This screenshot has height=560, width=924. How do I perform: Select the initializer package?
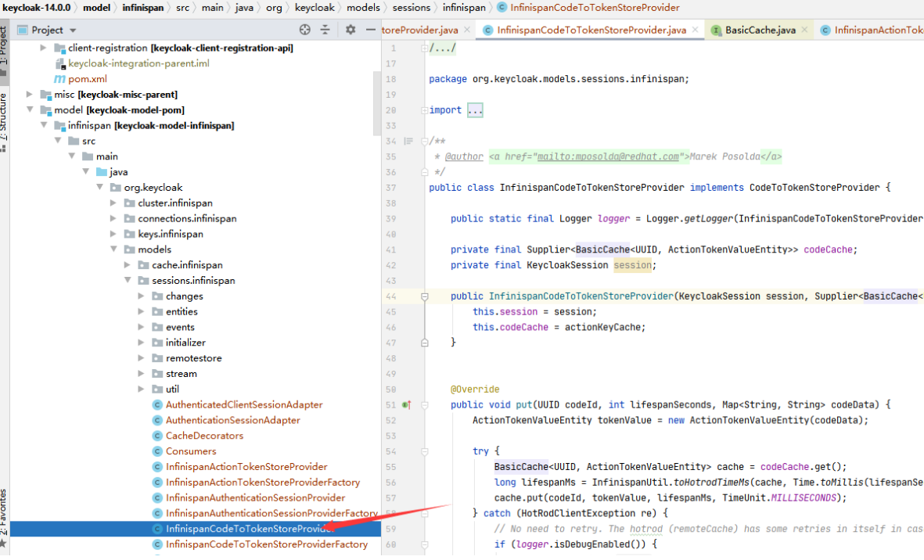tap(185, 342)
